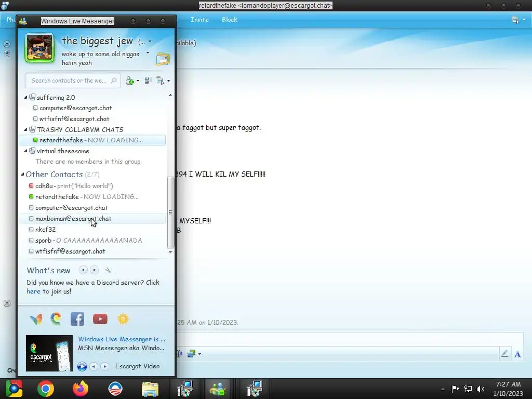532x399 pixels.
Task: Open Action Center flag icon
Action: (x=455, y=389)
